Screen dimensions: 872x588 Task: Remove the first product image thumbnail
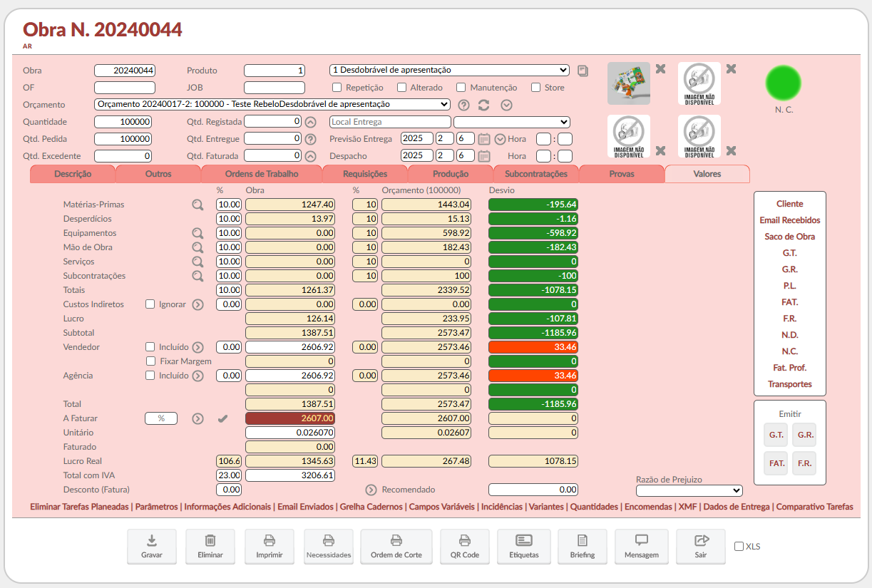(660, 69)
